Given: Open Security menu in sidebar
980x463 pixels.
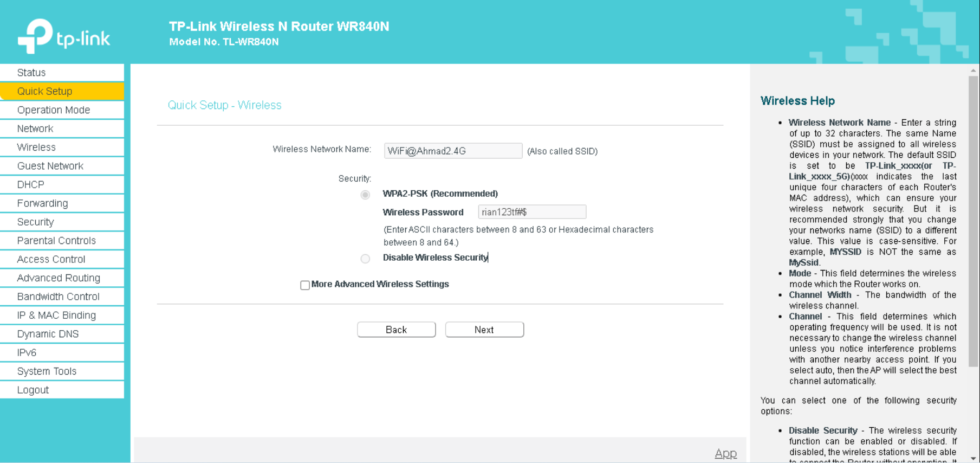Looking at the screenshot, I should point(62,222).
